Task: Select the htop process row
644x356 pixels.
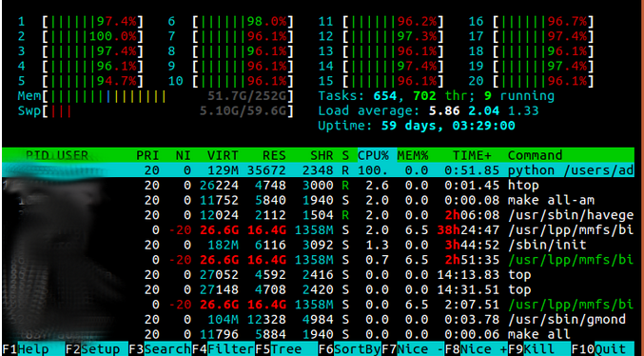Action: click(319, 185)
